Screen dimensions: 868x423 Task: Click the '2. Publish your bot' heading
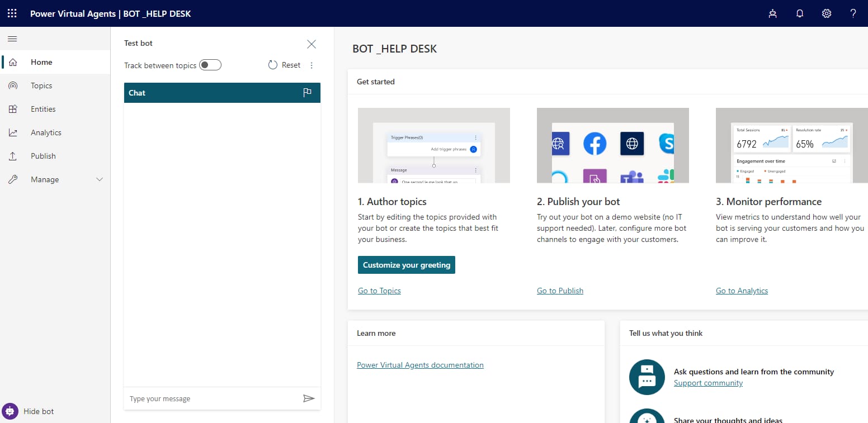click(578, 202)
